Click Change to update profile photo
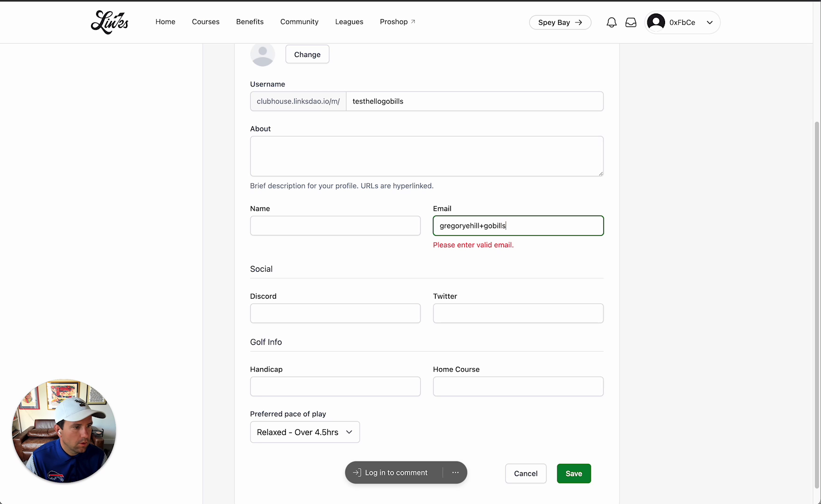The height and width of the screenshot is (504, 821). point(307,55)
